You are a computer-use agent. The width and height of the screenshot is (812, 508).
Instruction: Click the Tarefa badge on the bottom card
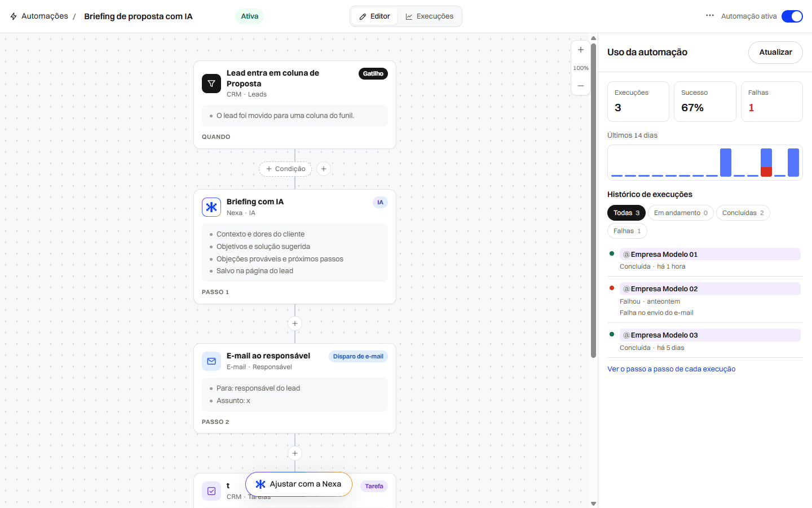click(x=374, y=487)
